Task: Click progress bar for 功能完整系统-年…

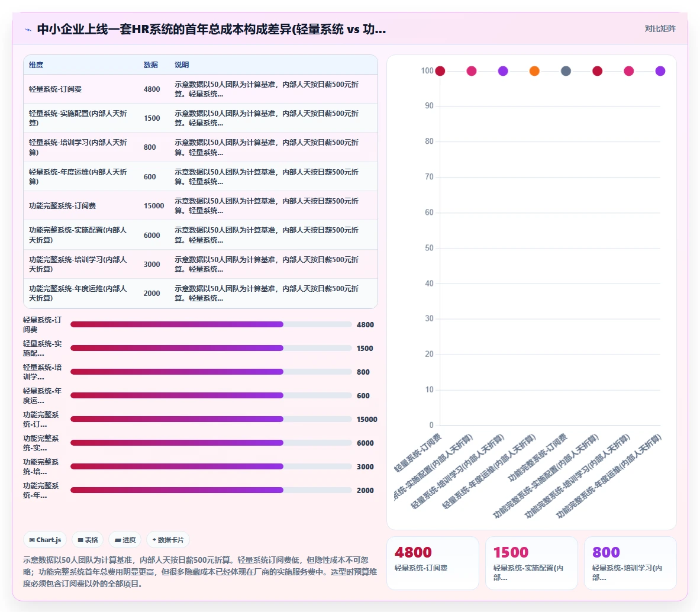Action: pyautogui.click(x=211, y=490)
